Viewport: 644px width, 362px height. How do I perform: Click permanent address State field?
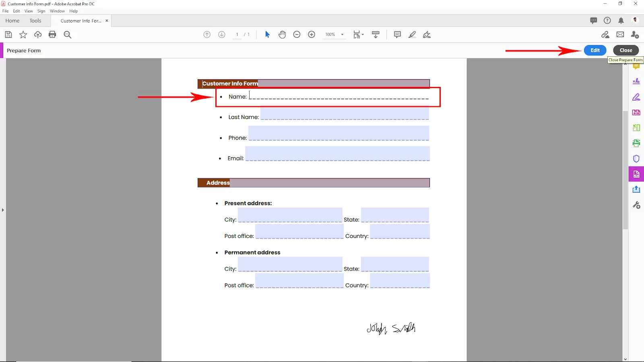click(395, 264)
